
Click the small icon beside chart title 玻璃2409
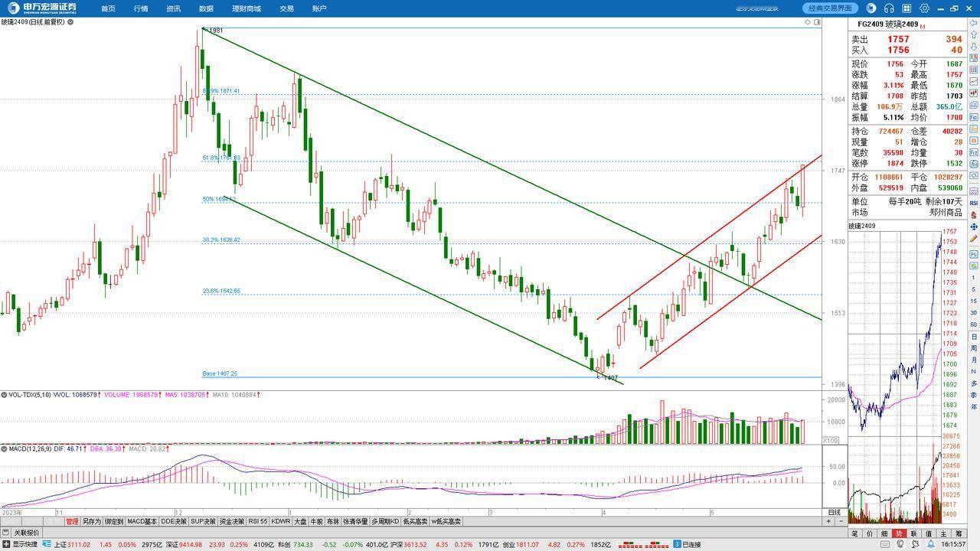70,22
